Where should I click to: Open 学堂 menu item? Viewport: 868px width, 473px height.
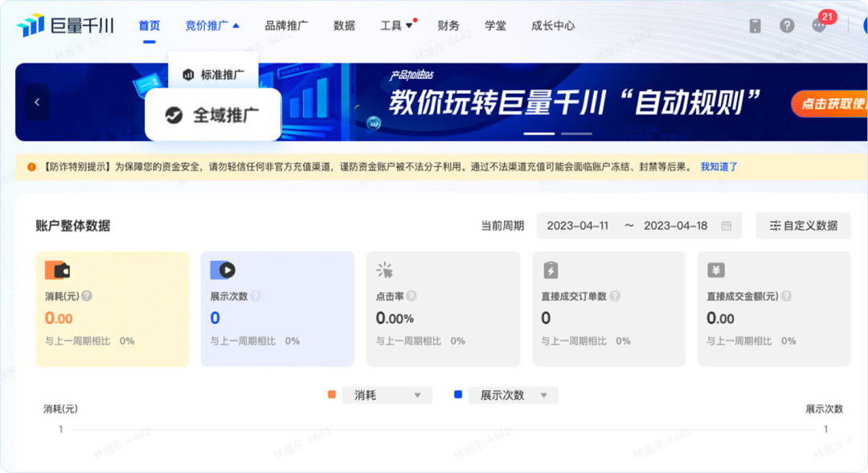[x=495, y=26]
